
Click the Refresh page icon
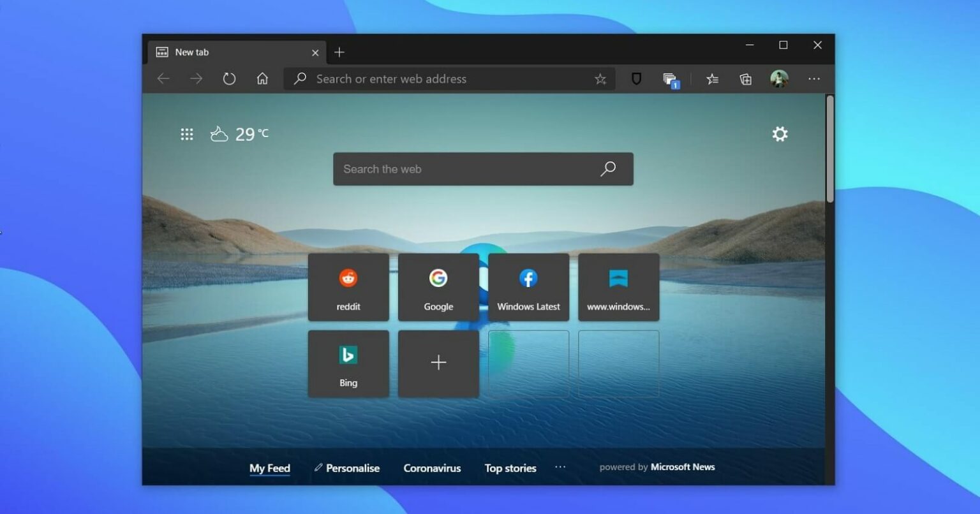pyautogui.click(x=229, y=79)
